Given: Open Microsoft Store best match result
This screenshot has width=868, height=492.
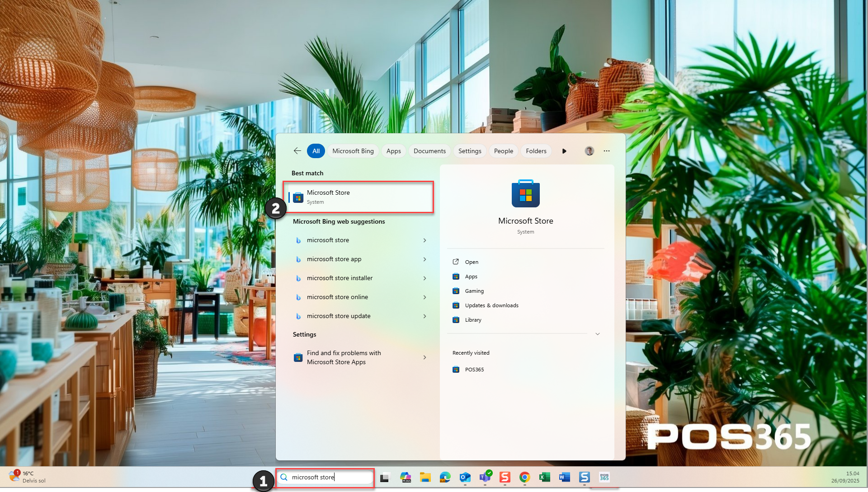Looking at the screenshot, I should pyautogui.click(x=358, y=197).
